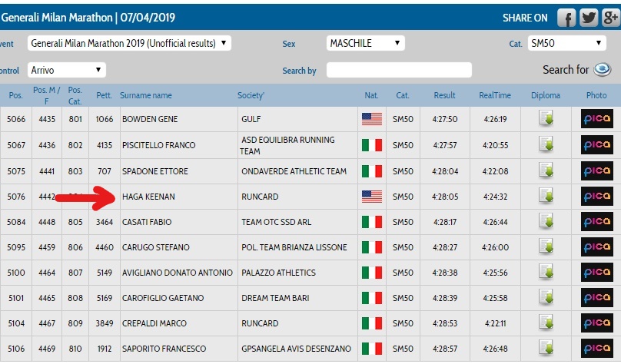Screen dimensions: 621x364
Task: Share results on Google Plus
Action: pos(611,18)
